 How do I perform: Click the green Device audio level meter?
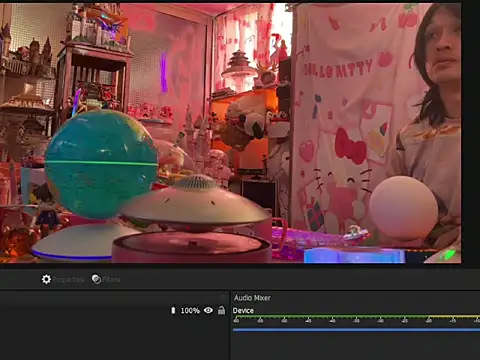coord(330,317)
